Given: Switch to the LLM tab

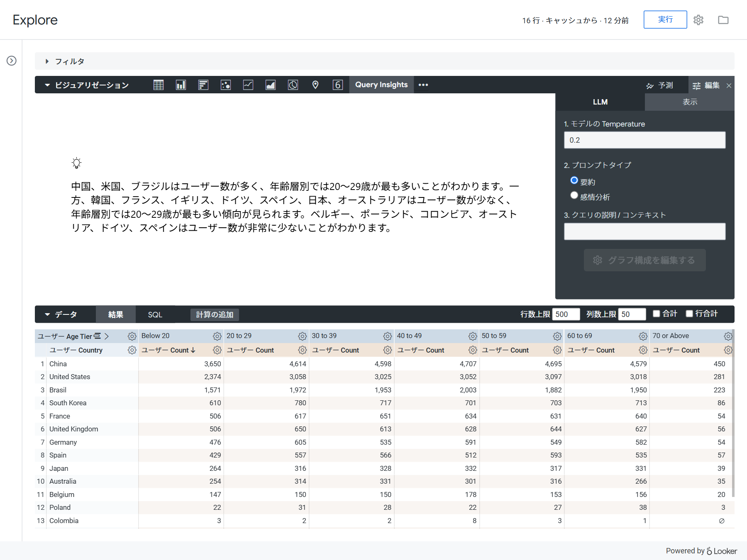Looking at the screenshot, I should [x=600, y=102].
